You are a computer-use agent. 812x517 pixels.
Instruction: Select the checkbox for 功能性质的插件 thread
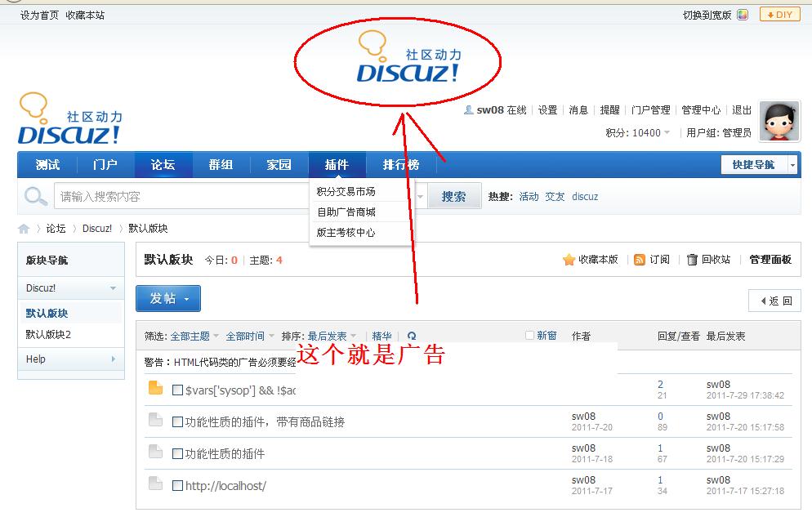[x=177, y=452]
